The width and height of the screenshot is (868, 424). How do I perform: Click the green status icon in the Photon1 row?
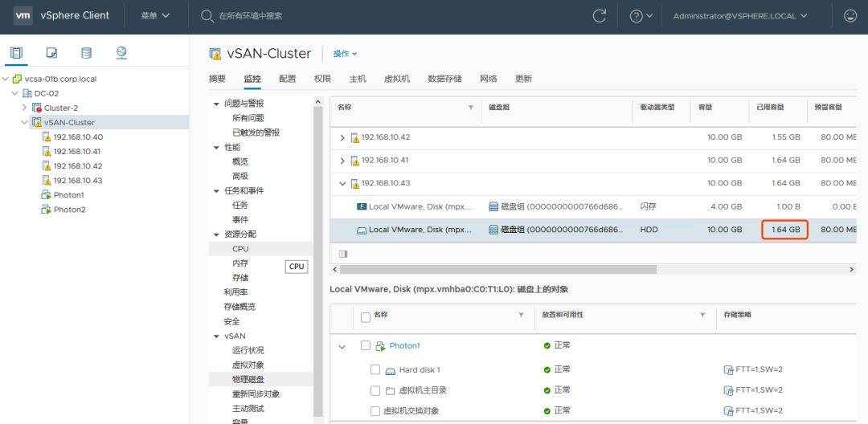547,345
